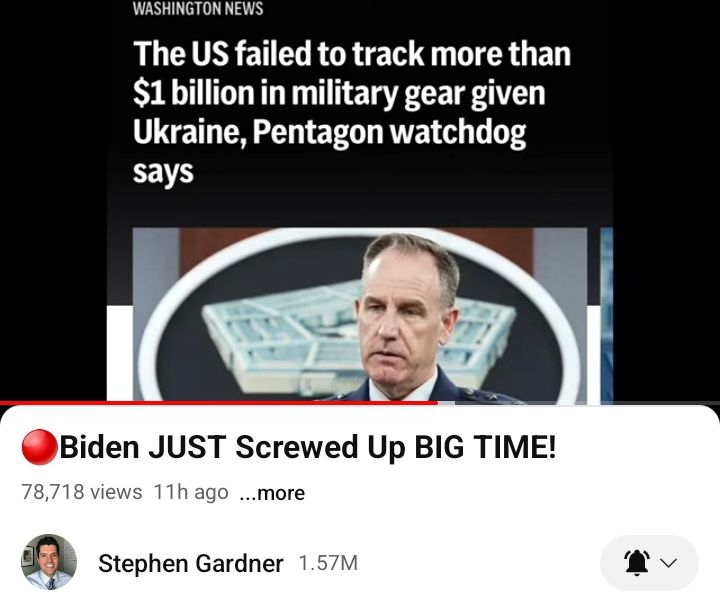
Task: Click the '11h ago' upload time
Action: [x=191, y=492]
